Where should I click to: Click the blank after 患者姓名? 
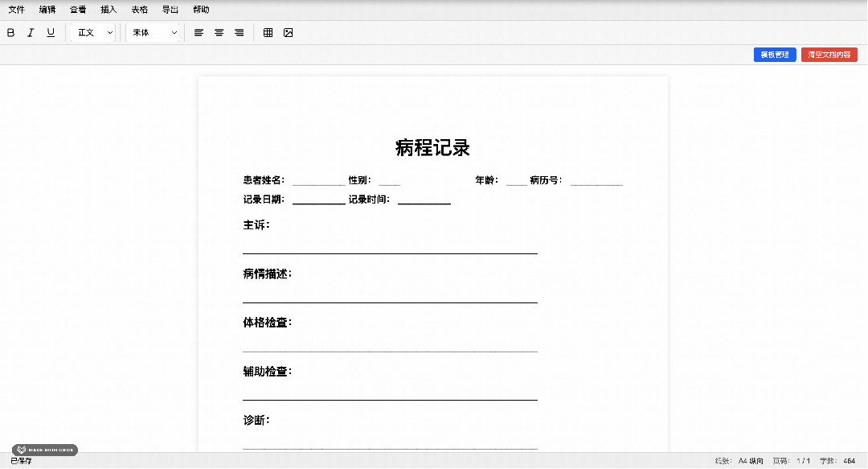click(x=319, y=182)
